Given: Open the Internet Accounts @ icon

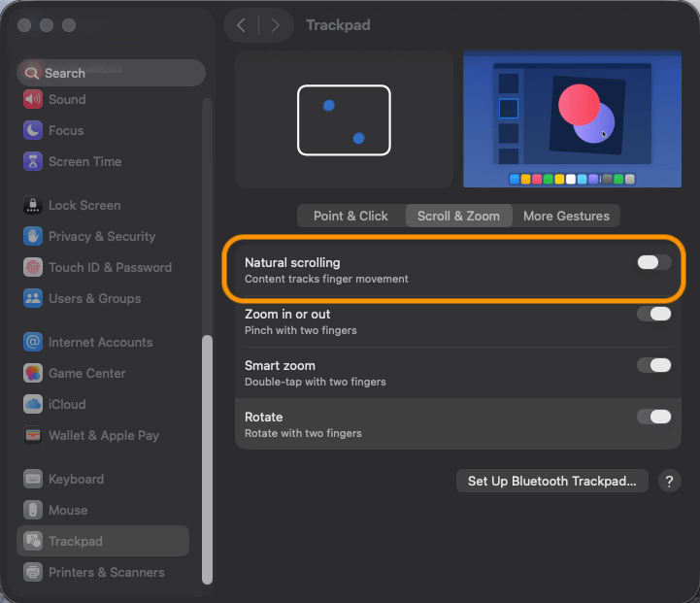Looking at the screenshot, I should (x=33, y=342).
